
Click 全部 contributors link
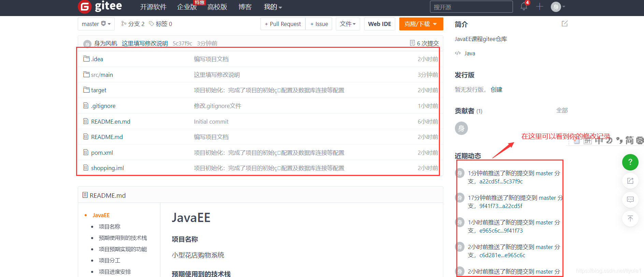(x=562, y=110)
